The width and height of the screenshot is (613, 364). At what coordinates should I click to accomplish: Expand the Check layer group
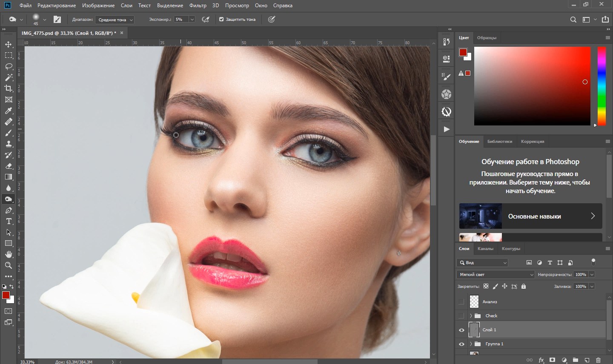tap(471, 316)
